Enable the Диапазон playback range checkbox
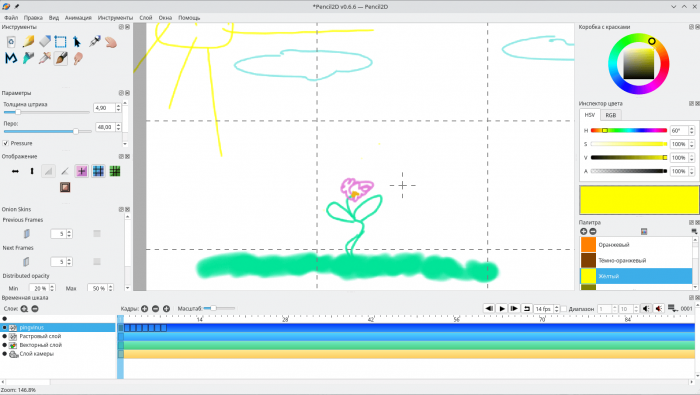This screenshot has width=700, height=395. (x=564, y=309)
